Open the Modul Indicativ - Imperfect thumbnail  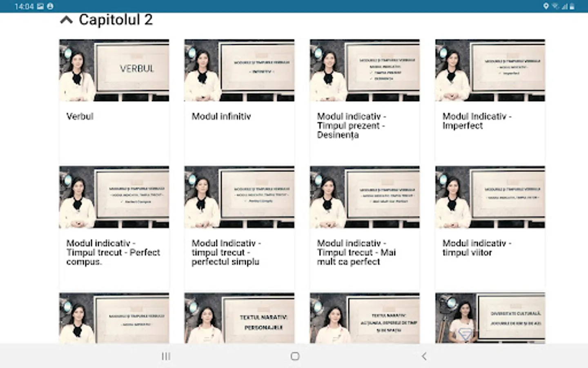[x=490, y=70]
